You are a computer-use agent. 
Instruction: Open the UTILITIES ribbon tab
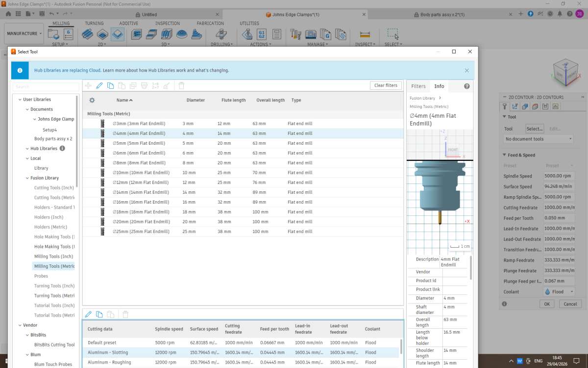tap(249, 23)
